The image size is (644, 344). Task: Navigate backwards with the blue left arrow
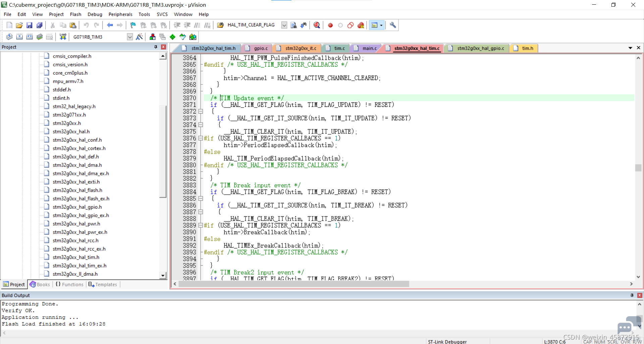[x=110, y=25]
